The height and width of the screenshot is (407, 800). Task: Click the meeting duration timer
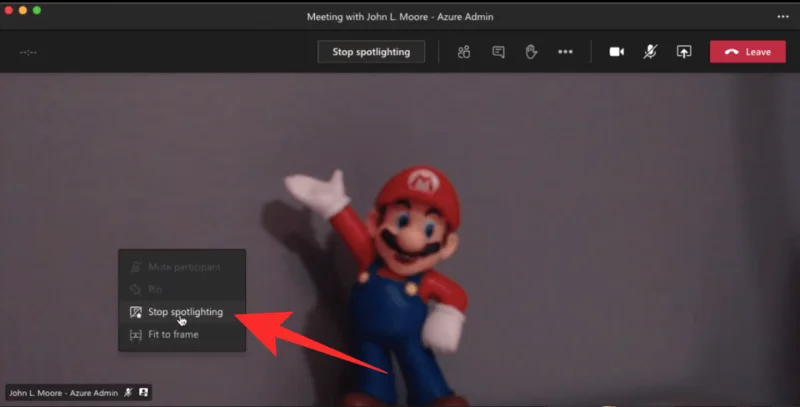28,52
